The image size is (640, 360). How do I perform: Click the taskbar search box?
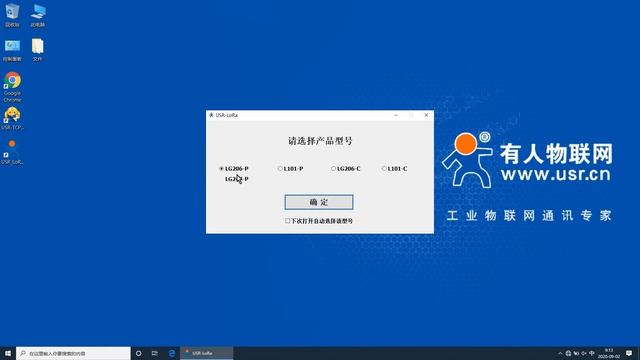coord(73,353)
